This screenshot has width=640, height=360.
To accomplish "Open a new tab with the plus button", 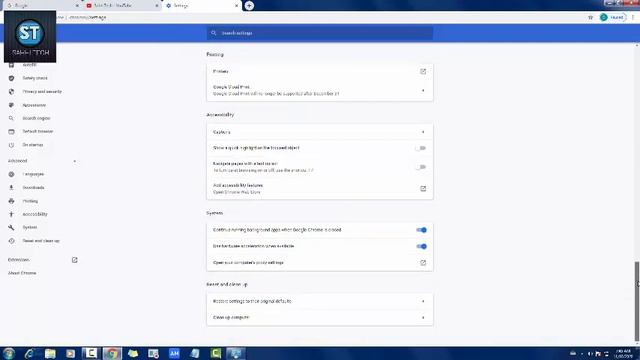I will [249, 6].
